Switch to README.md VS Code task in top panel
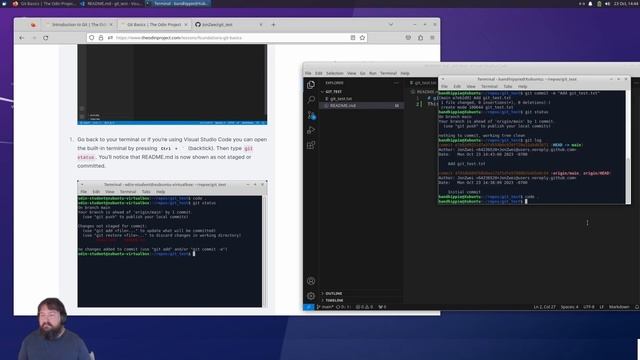Viewport: 640px width, 360px height. tap(111, 3)
